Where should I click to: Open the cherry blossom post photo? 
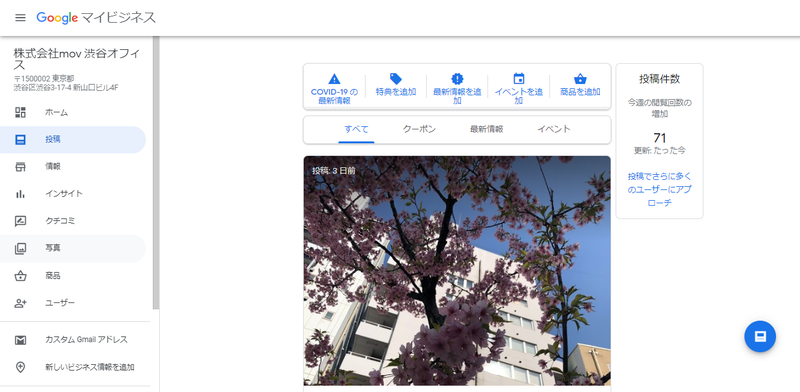(457, 271)
